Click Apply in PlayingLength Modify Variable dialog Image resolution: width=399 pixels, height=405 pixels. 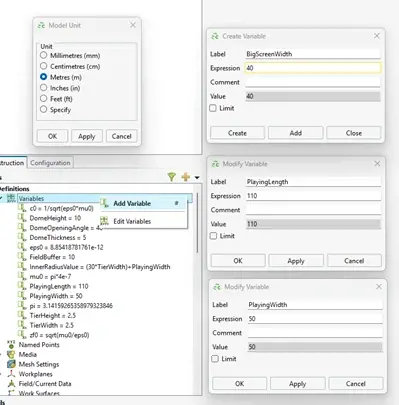(x=296, y=260)
